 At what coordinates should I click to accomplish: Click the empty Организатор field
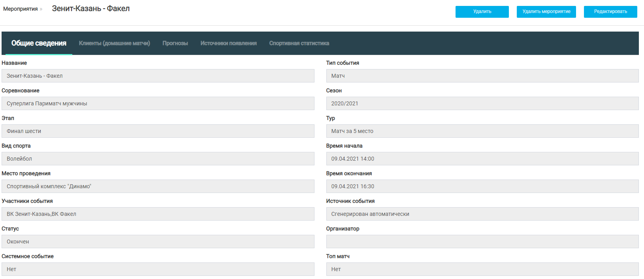click(482, 242)
